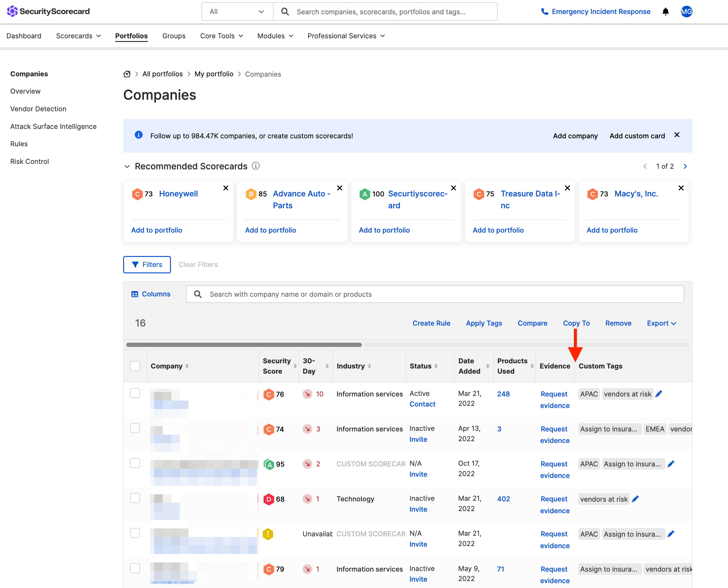The height and width of the screenshot is (588, 728).
Task: Toggle the select-all companies checkbox
Action: click(x=135, y=366)
